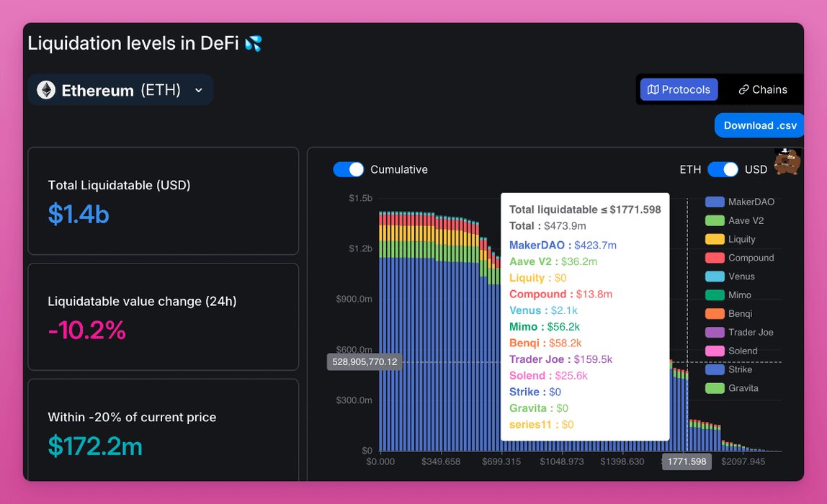The width and height of the screenshot is (827, 504).
Task: Select the Protocols tab
Action: pyautogui.click(x=679, y=90)
